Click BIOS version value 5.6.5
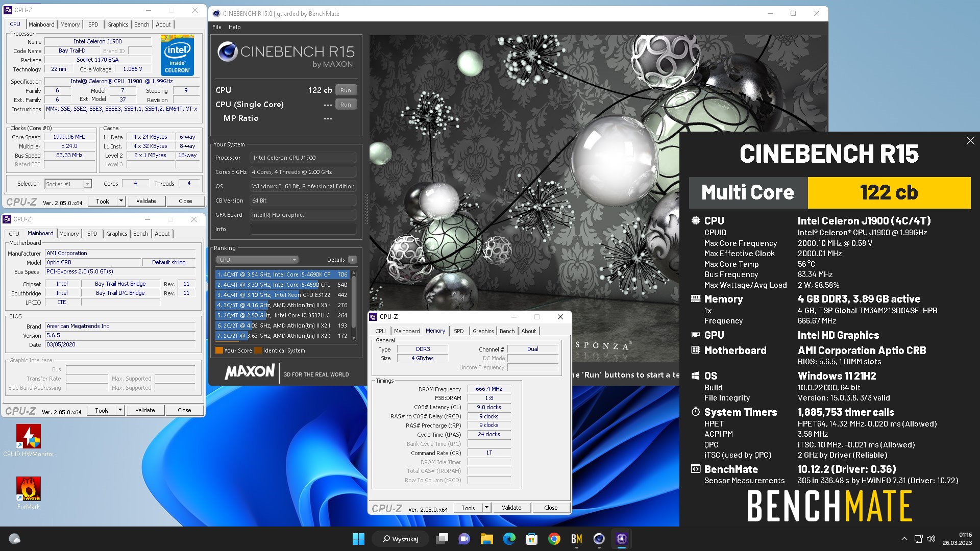980x551 pixels. [x=120, y=336]
